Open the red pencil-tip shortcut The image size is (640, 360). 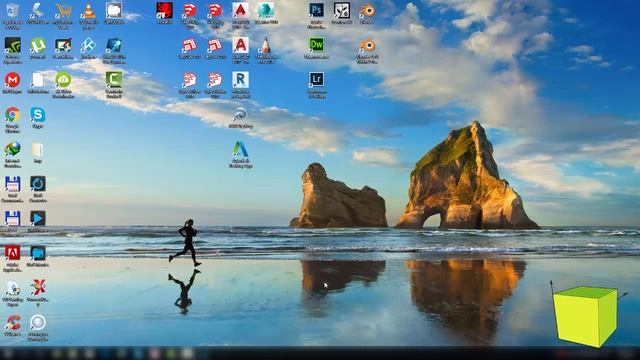[266, 45]
